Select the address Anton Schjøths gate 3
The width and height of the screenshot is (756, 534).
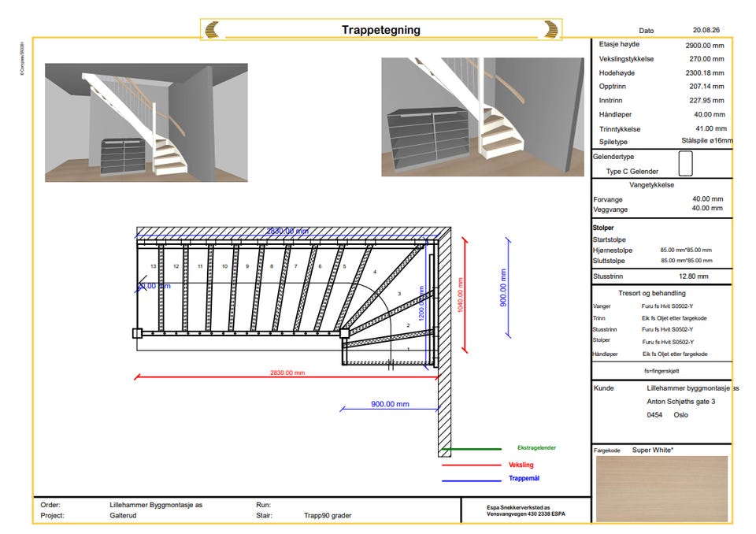(680, 402)
